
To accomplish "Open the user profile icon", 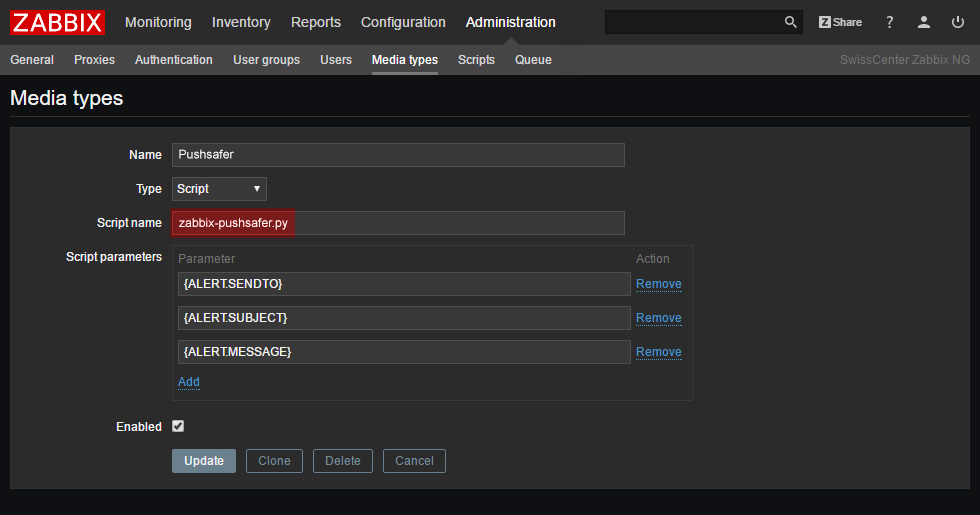I will coord(924,22).
